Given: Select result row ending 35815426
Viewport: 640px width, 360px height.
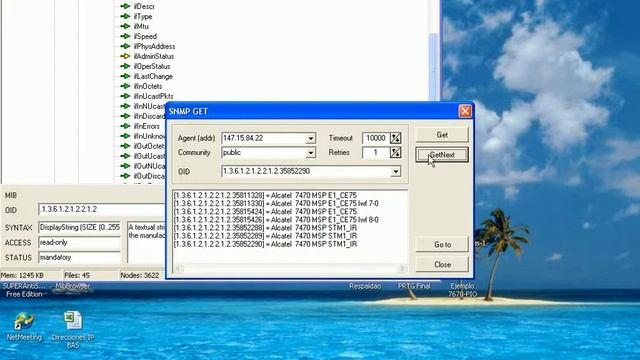Looking at the screenshot, I should (276, 220).
